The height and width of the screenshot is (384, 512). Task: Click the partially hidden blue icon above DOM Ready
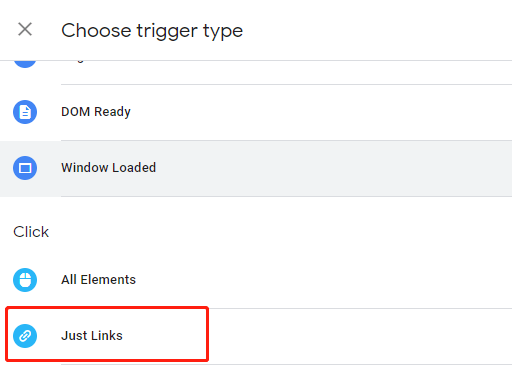point(25,64)
